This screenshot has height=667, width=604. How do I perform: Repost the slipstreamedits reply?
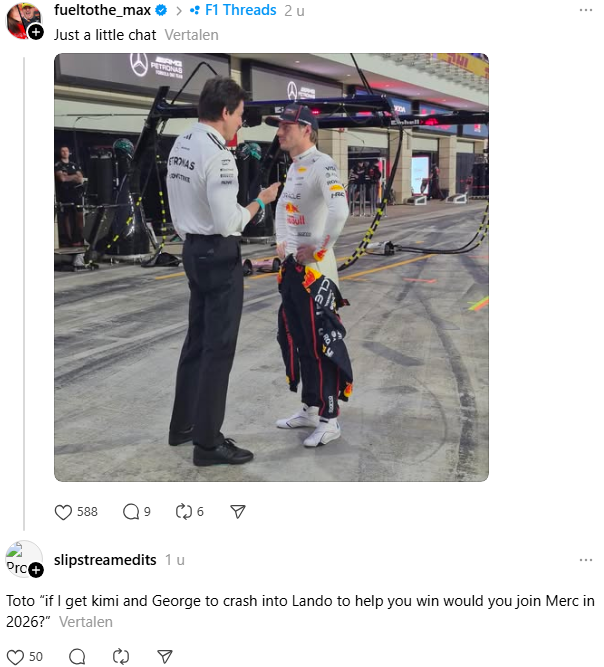tap(121, 657)
